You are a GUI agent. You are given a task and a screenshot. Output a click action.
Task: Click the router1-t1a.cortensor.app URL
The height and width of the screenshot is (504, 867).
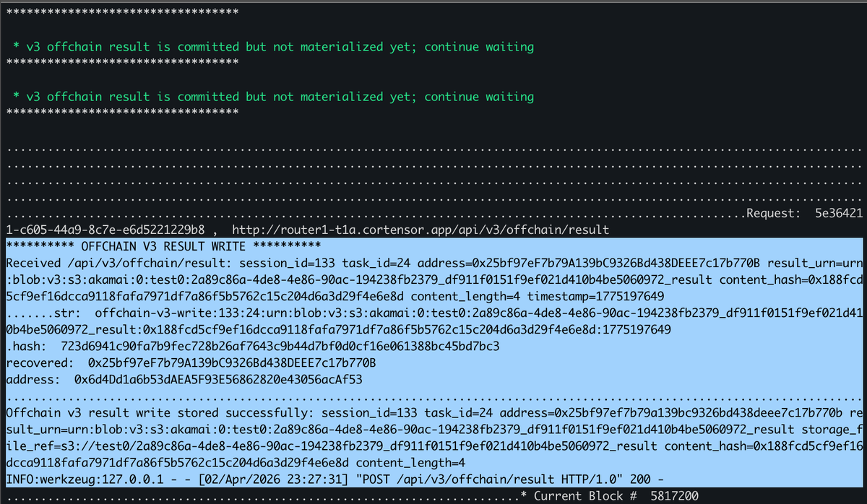[x=420, y=230]
